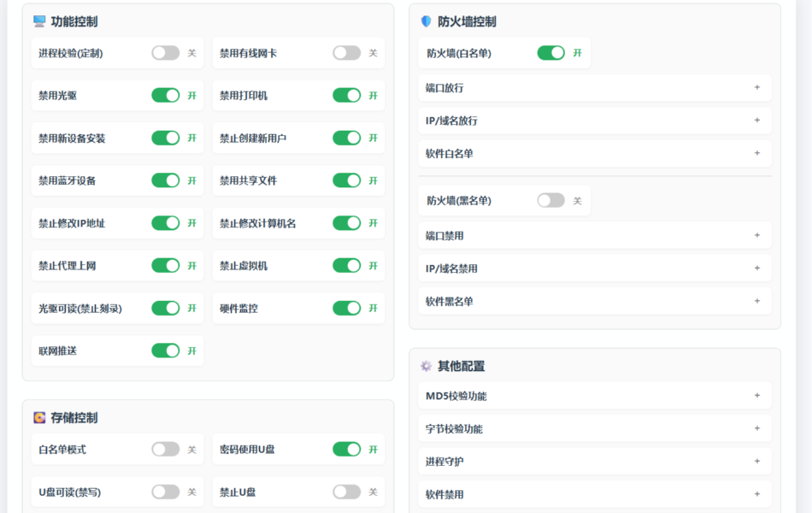The height and width of the screenshot is (513, 812).
Task: Toggle the 禁止虚拟机 switch off
Action: (x=347, y=266)
